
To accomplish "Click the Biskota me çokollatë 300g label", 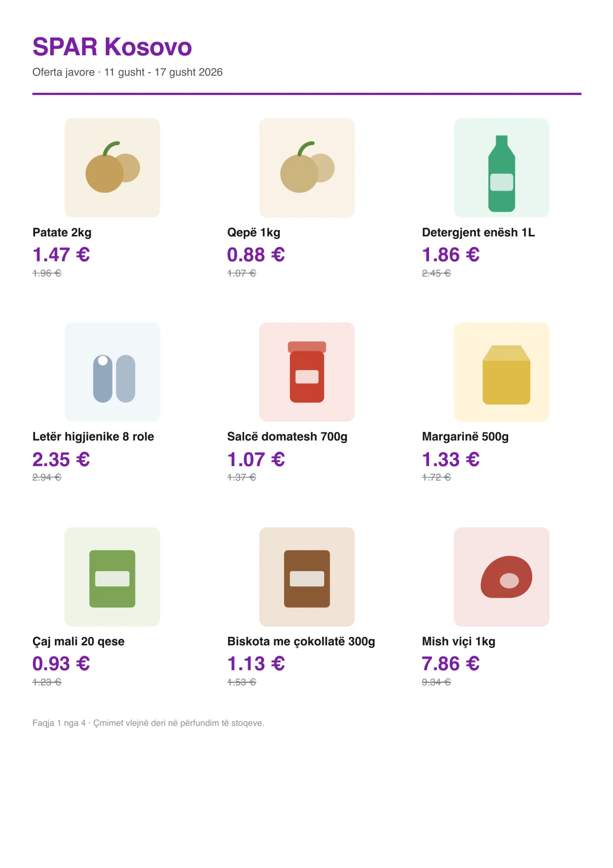I will coord(301,641).
